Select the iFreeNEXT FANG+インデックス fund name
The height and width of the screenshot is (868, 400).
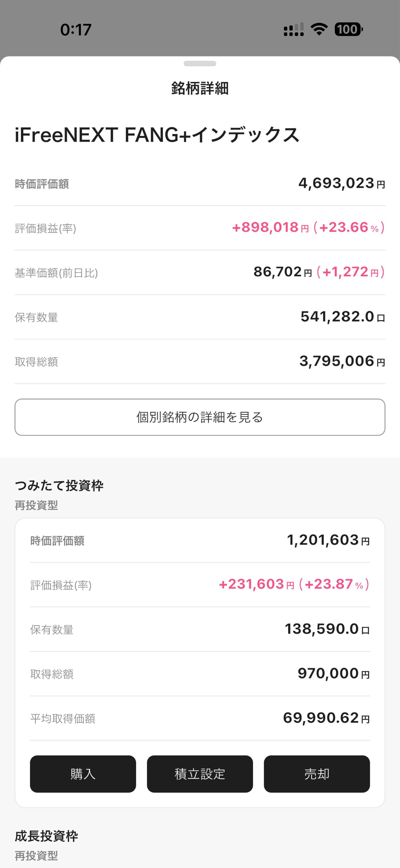tap(157, 135)
